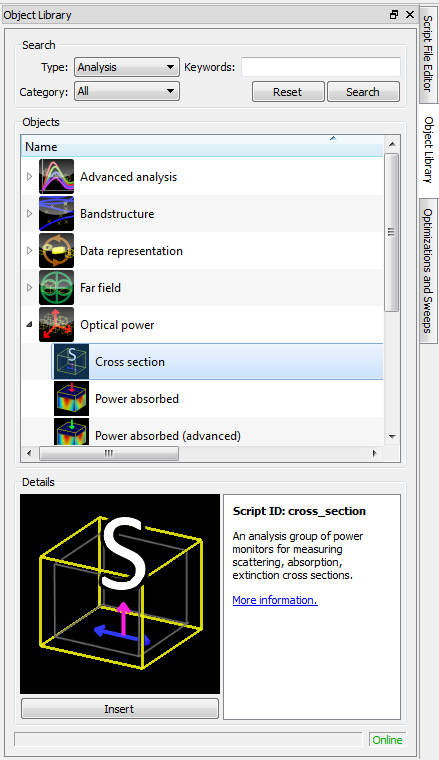The width and height of the screenshot is (439, 760).
Task: Close the Object Library panel
Action: coord(410,15)
